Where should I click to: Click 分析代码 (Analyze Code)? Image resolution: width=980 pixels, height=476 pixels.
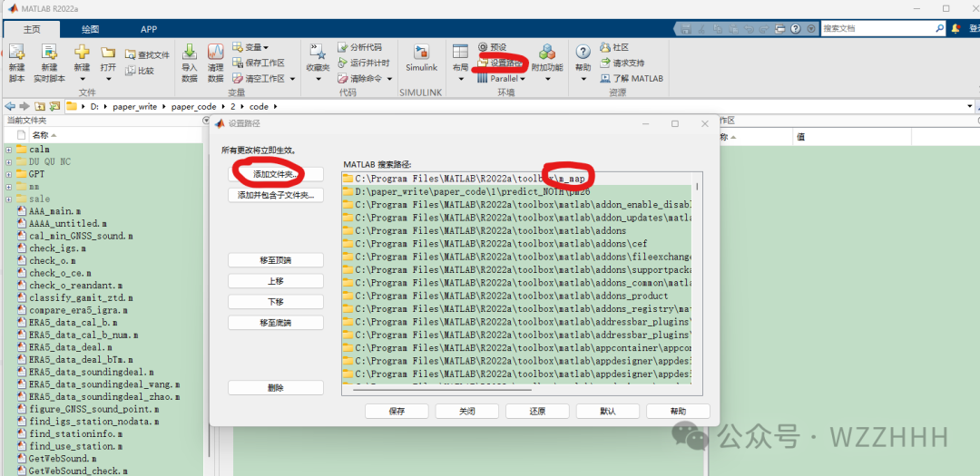358,47
